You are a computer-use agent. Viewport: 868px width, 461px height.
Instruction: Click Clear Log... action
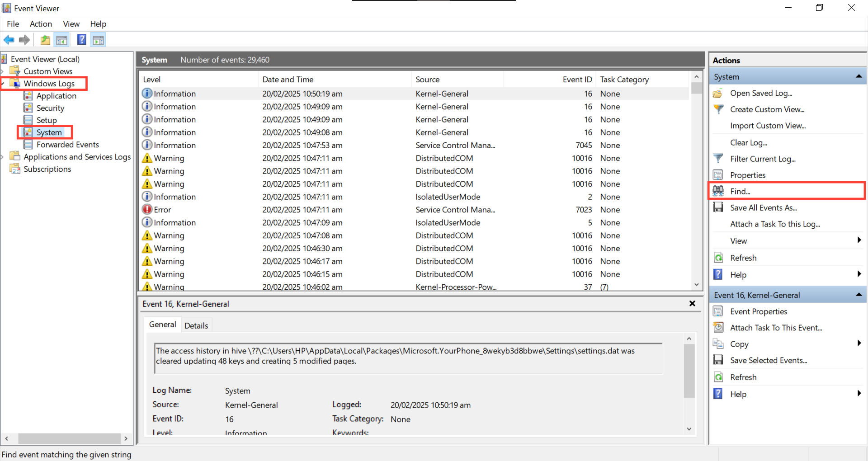[x=749, y=142]
